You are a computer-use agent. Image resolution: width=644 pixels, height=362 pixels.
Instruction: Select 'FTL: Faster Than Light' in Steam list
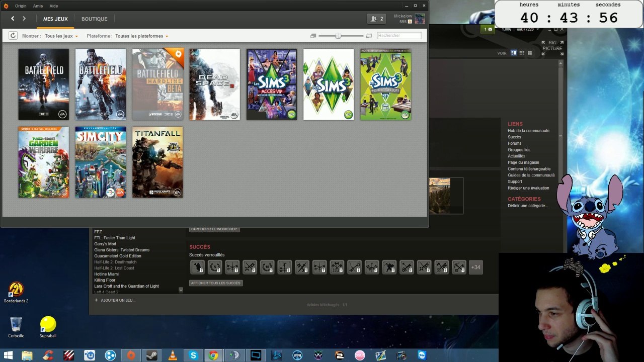pos(115,238)
